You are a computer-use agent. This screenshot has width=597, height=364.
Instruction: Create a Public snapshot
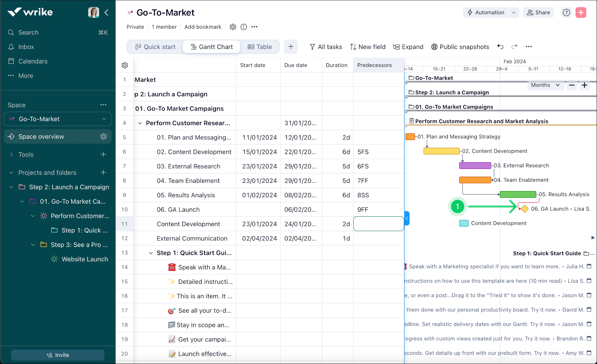(x=460, y=47)
